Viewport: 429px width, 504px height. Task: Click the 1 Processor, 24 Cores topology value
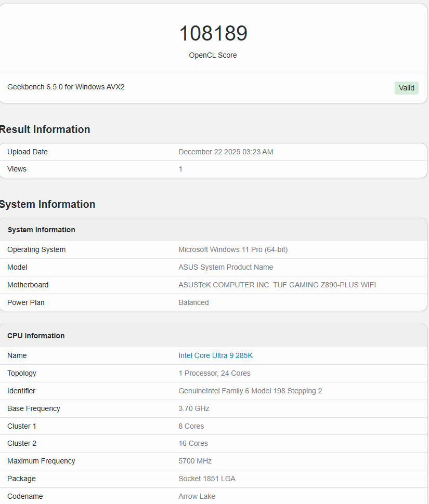pos(214,373)
